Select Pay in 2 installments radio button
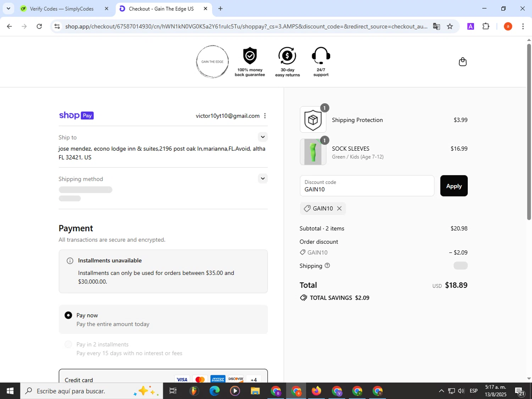 click(x=68, y=344)
